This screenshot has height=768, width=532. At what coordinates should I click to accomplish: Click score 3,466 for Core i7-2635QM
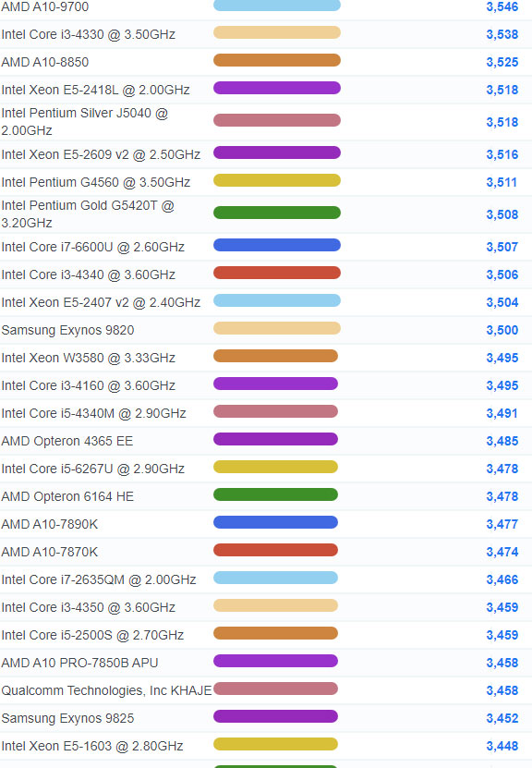(502, 579)
